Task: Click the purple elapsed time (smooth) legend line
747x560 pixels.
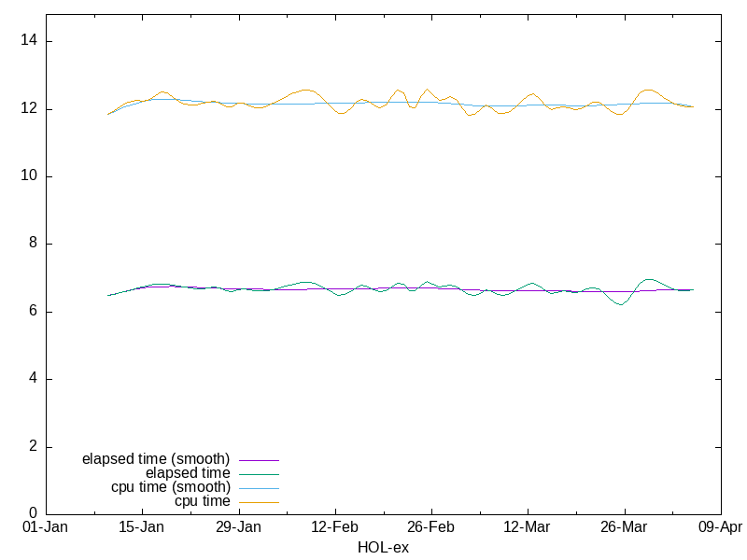Action: [x=259, y=460]
